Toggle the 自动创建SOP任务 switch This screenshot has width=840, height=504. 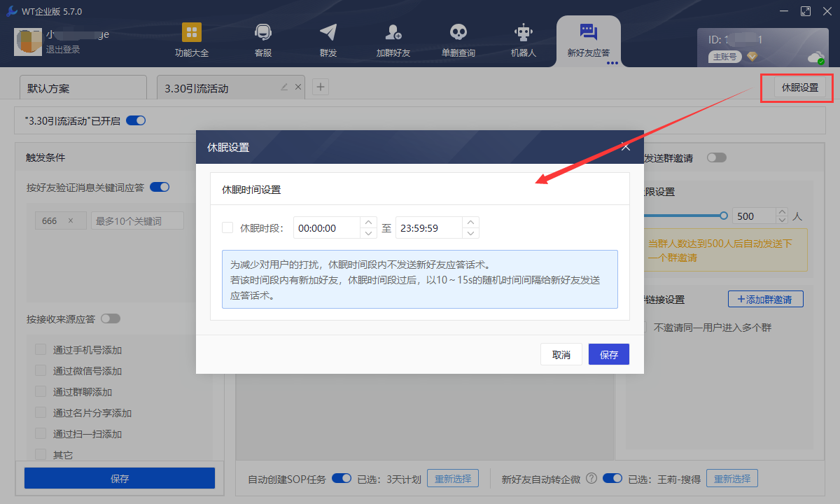click(x=342, y=479)
